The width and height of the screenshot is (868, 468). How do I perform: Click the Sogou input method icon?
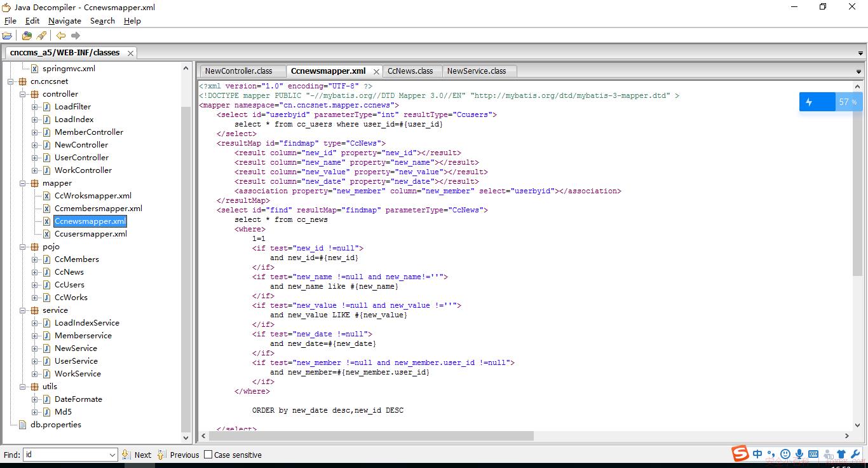[740, 454]
